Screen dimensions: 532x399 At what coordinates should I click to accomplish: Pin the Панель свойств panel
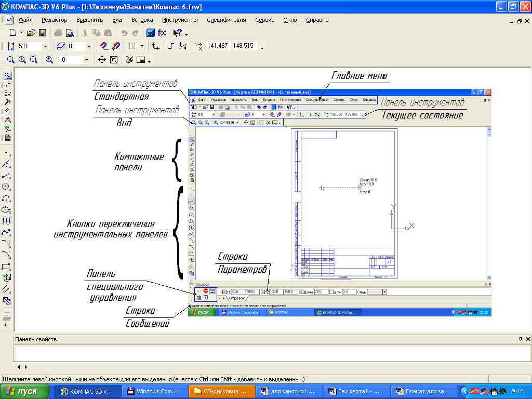click(521, 339)
